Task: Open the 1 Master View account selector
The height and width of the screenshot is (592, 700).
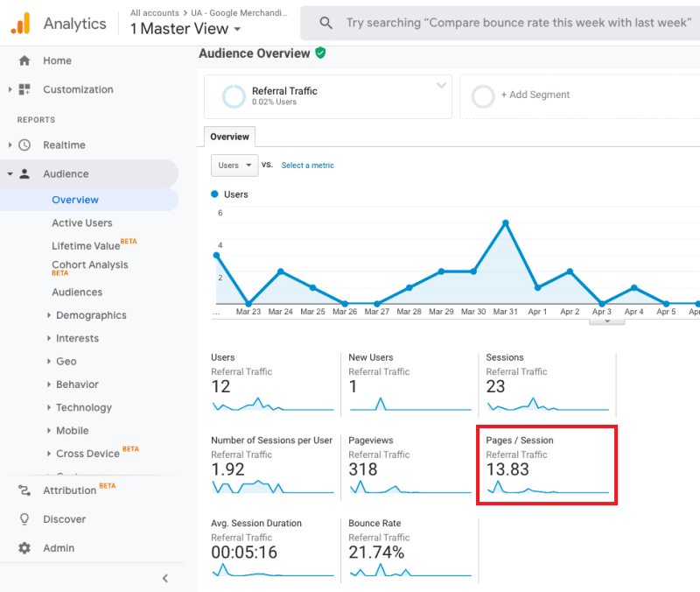Action: coord(185,29)
